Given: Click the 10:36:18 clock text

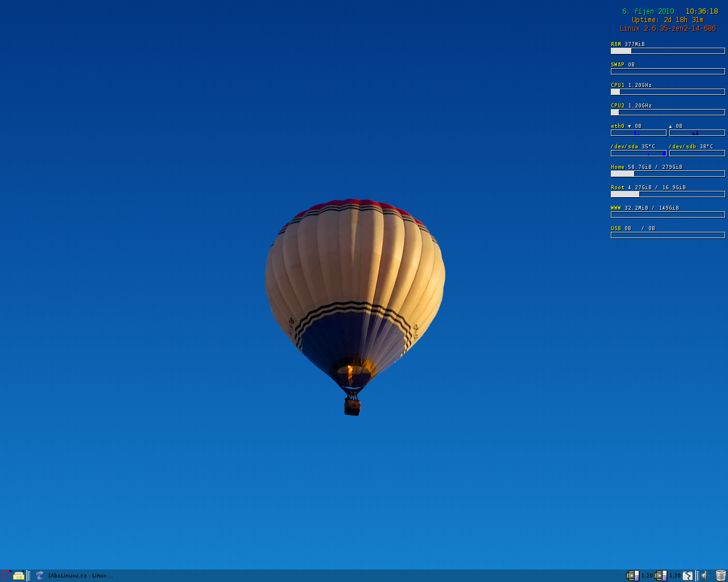Looking at the screenshot, I should click(701, 11).
